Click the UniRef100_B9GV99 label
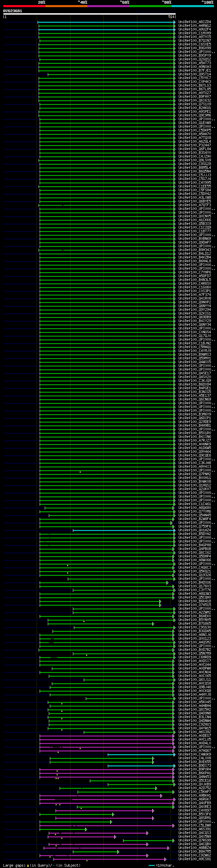Viewport: 217px width, 868px height. (x=195, y=48)
